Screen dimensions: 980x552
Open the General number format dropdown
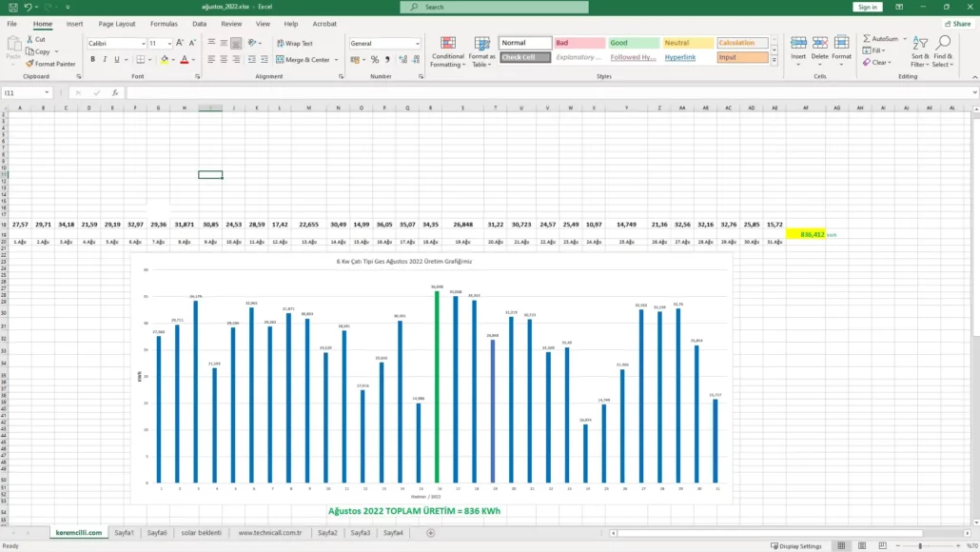click(x=418, y=44)
